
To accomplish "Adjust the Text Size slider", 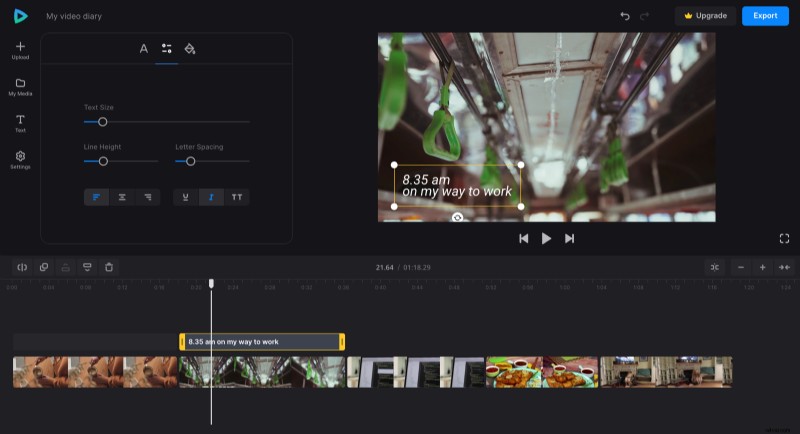I will coord(103,122).
